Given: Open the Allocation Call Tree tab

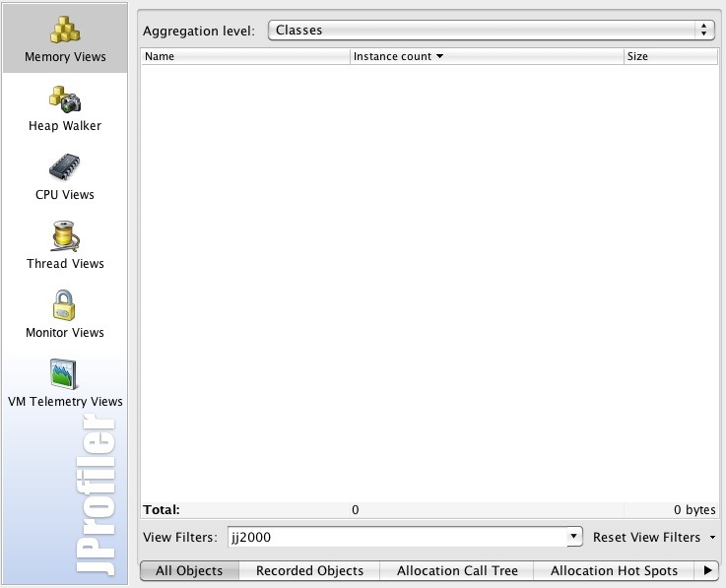Looking at the screenshot, I should pos(457,570).
